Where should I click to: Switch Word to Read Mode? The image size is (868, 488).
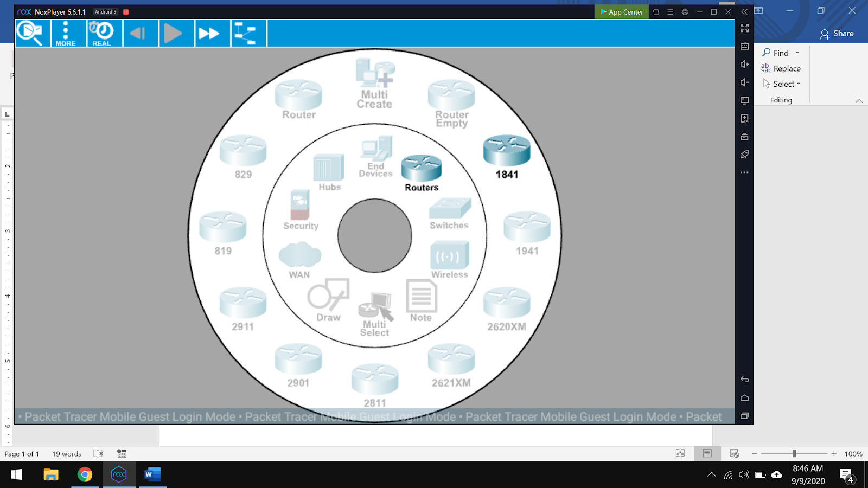[x=680, y=453]
